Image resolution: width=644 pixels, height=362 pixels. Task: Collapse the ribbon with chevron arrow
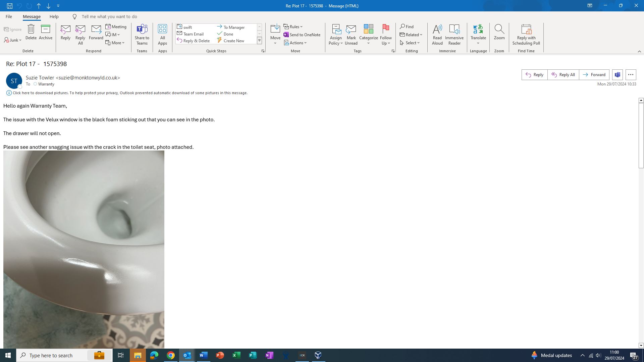click(x=639, y=51)
